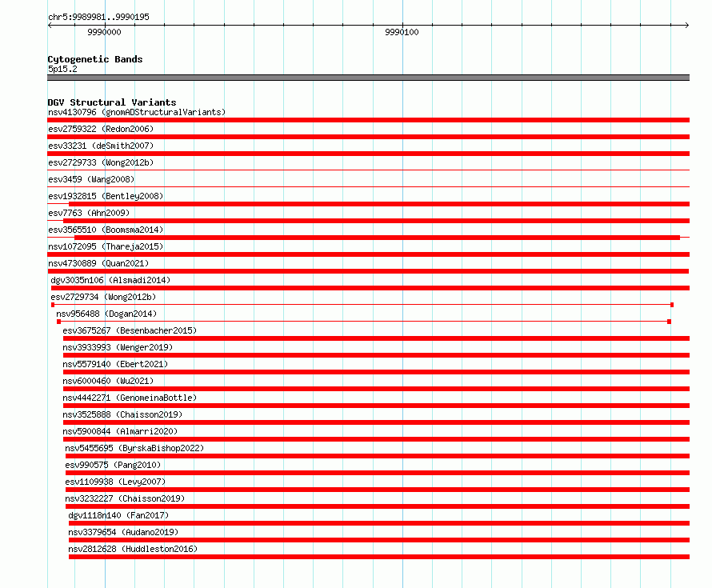Click the nsv4730889 (Quan2021) label
The height and width of the screenshot is (588, 712).
[x=98, y=263]
